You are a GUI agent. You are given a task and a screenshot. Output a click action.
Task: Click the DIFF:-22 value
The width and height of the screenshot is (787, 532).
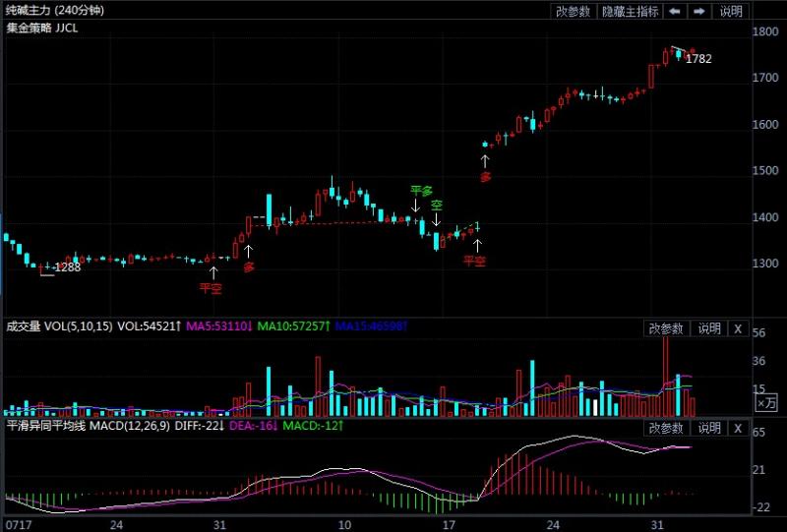click(200, 426)
